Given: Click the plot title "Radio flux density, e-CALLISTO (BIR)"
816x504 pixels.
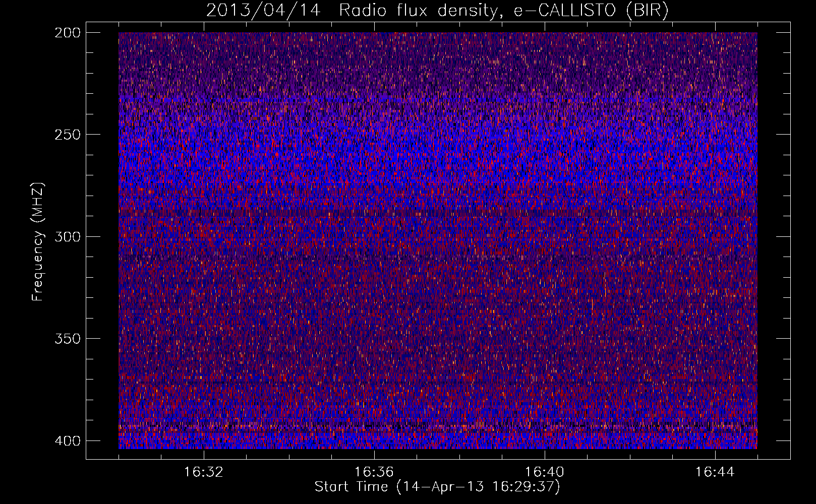Looking at the screenshot, I should [503, 10].
